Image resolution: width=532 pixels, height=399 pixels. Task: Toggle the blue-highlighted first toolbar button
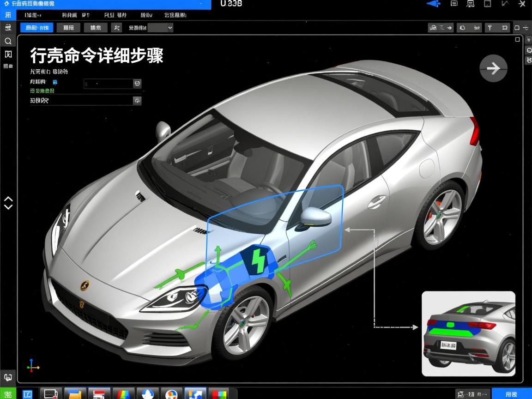[37, 28]
